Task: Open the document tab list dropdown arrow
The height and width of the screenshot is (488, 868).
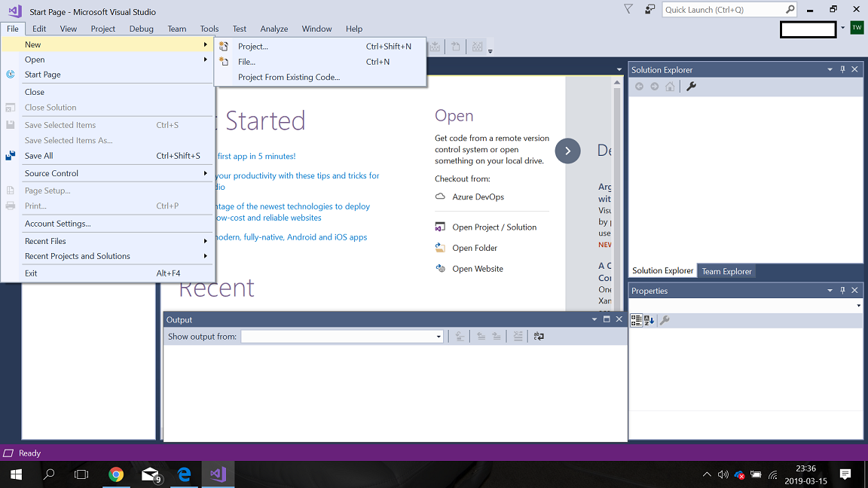Action: 619,70
